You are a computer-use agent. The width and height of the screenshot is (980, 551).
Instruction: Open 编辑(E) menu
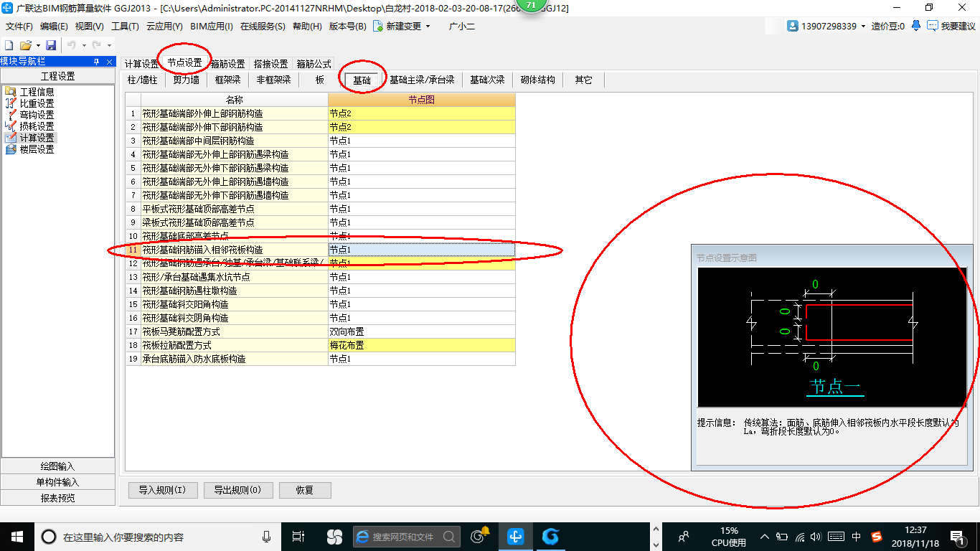pyautogui.click(x=54, y=26)
